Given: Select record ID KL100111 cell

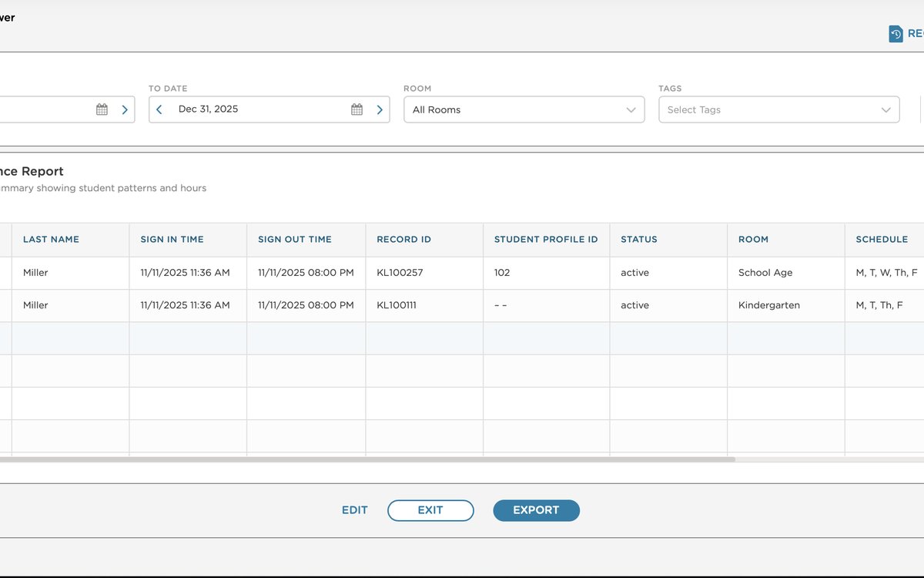Looking at the screenshot, I should click(x=424, y=305).
